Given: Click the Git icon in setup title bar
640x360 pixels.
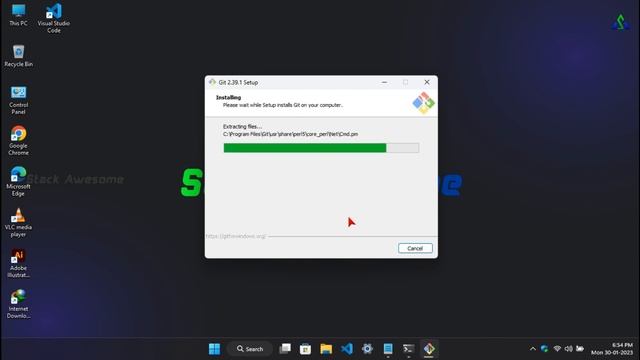Looking at the screenshot, I should click(x=212, y=82).
